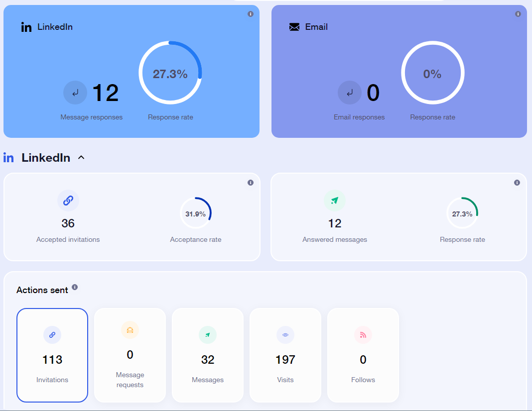Click the info icon on LinkedIn summary card
Viewport: 532px width, 411px height.
(x=251, y=14)
